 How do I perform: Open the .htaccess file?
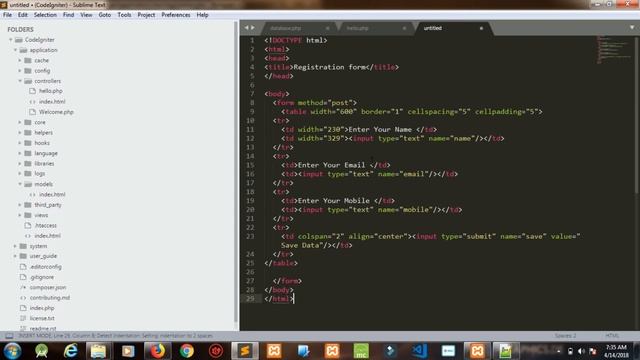pyautogui.click(x=45, y=225)
